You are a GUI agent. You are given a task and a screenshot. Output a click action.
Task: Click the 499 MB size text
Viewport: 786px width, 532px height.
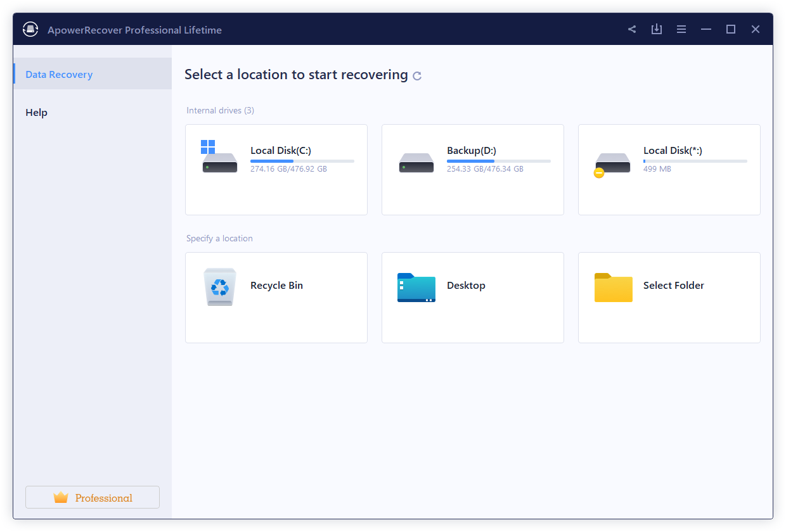pyautogui.click(x=657, y=169)
